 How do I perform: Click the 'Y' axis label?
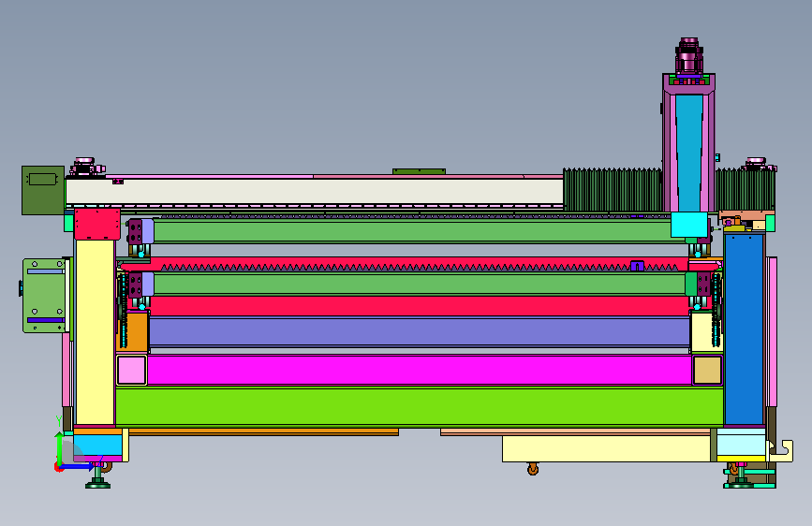pyautogui.click(x=58, y=421)
